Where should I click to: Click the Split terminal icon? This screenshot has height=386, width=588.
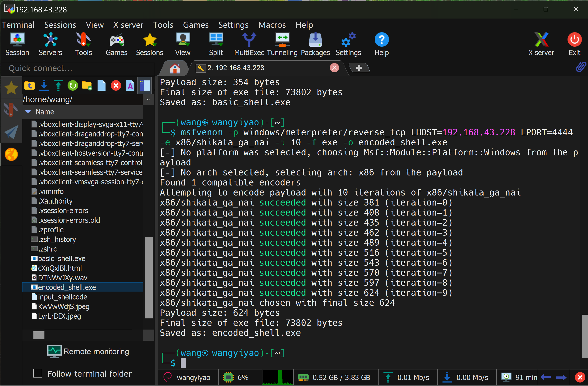tap(216, 44)
